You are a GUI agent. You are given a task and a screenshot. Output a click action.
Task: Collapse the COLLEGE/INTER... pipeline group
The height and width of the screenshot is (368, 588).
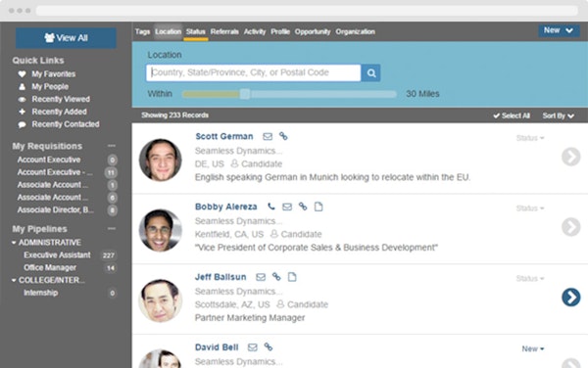tap(14, 280)
